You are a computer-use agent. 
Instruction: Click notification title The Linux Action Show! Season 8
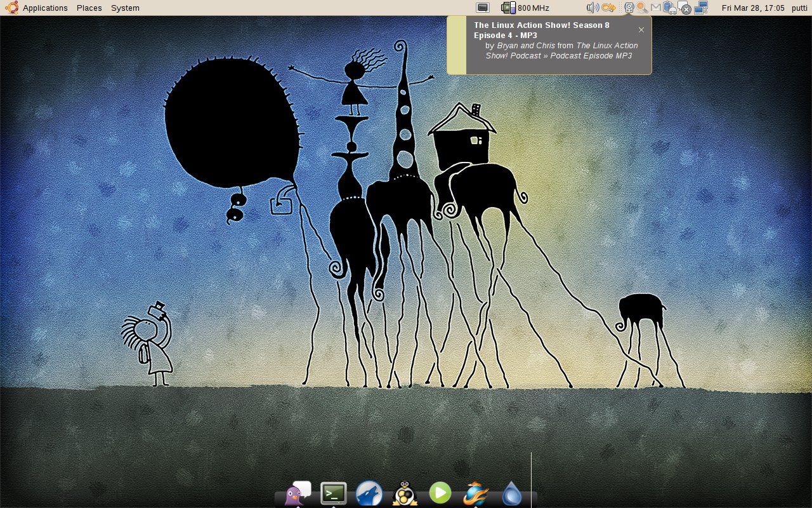click(542, 25)
